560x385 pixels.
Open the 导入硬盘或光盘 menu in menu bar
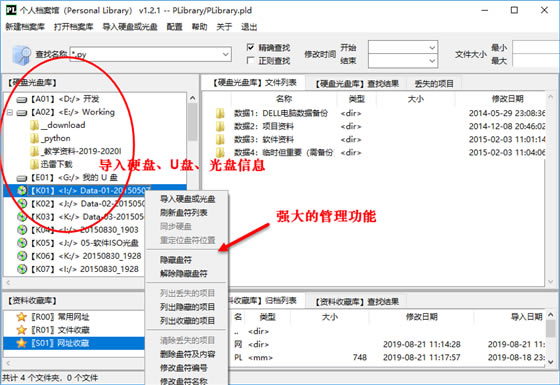[130, 27]
